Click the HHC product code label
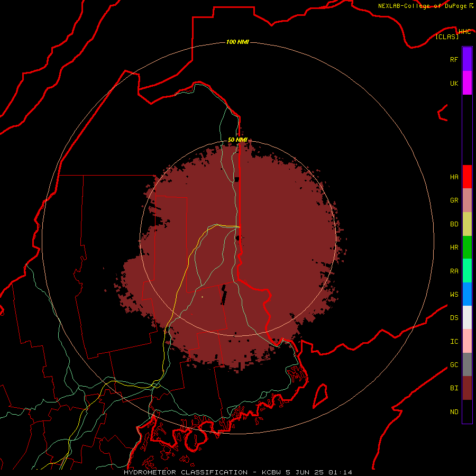The width and height of the screenshot is (476, 476). click(x=464, y=32)
